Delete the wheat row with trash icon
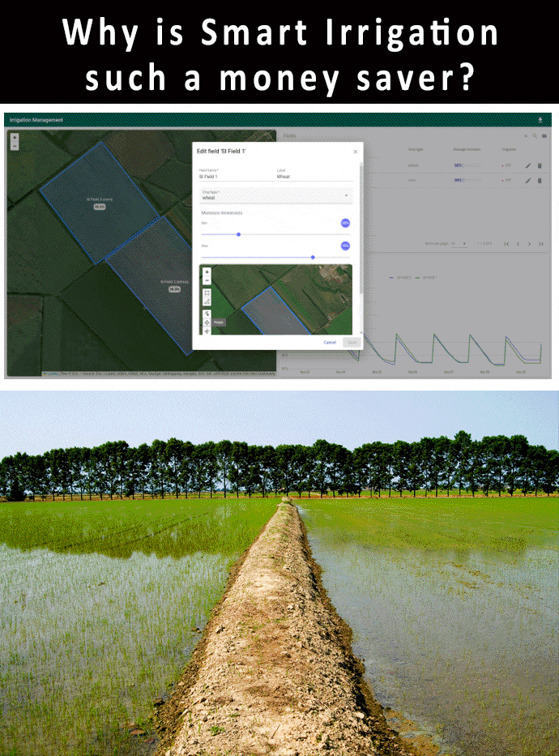 [540, 166]
